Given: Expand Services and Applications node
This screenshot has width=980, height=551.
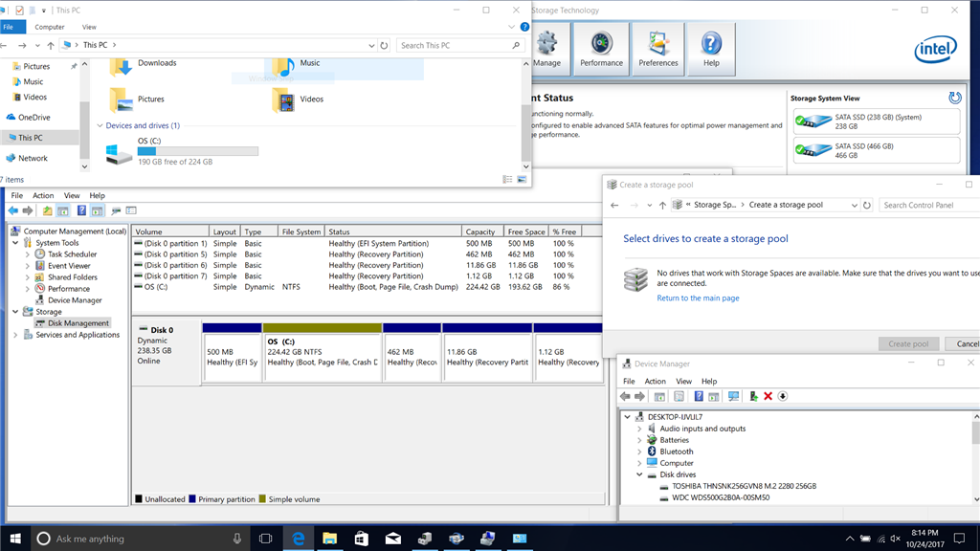Looking at the screenshot, I should (15, 335).
